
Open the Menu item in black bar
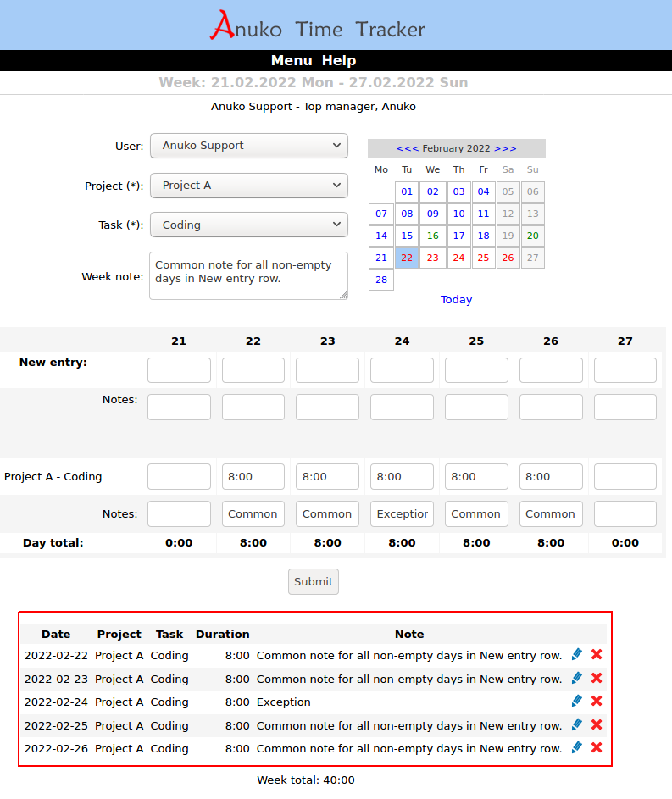pos(292,61)
